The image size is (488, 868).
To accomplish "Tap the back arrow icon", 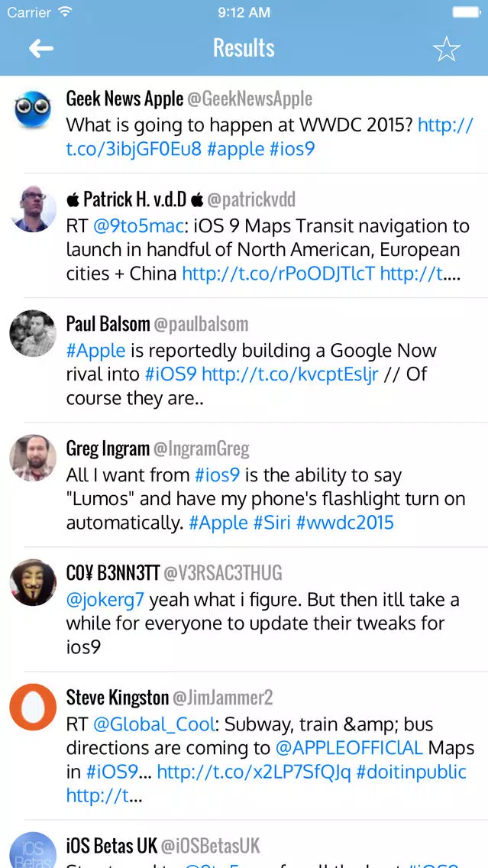I will point(41,49).
